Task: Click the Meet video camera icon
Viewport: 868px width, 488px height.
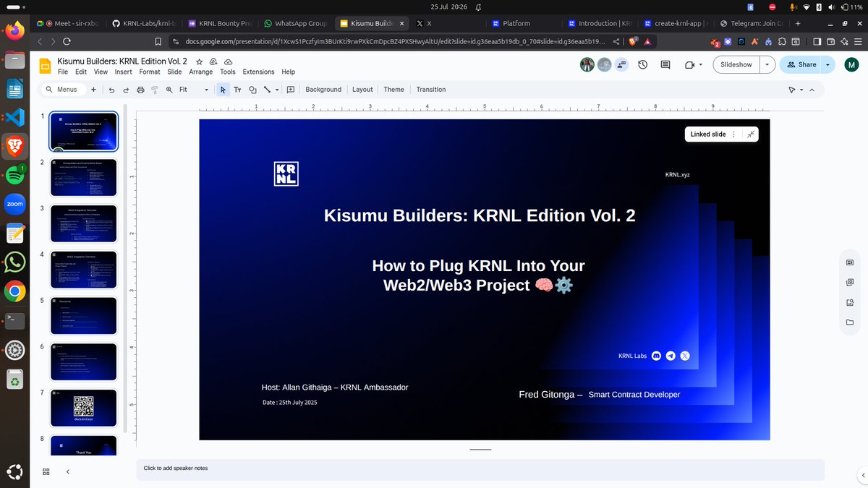Action: [x=689, y=65]
